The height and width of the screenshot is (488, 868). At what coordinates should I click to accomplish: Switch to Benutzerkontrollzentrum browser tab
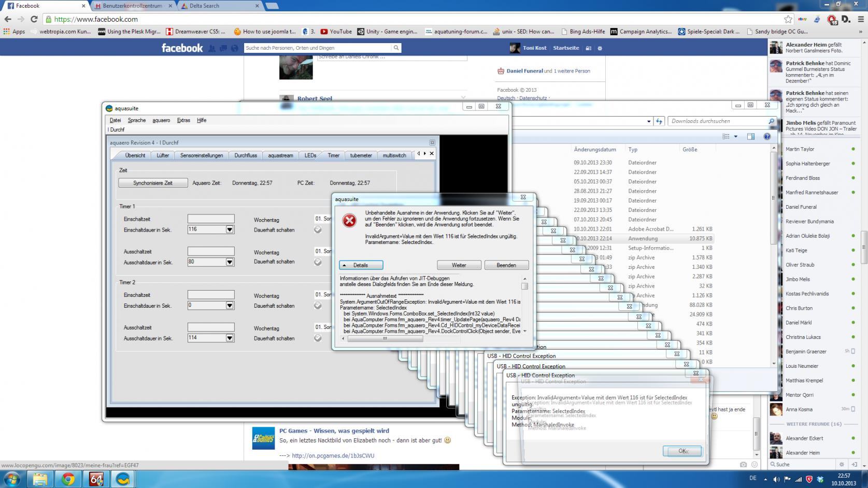(x=132, y=6)
